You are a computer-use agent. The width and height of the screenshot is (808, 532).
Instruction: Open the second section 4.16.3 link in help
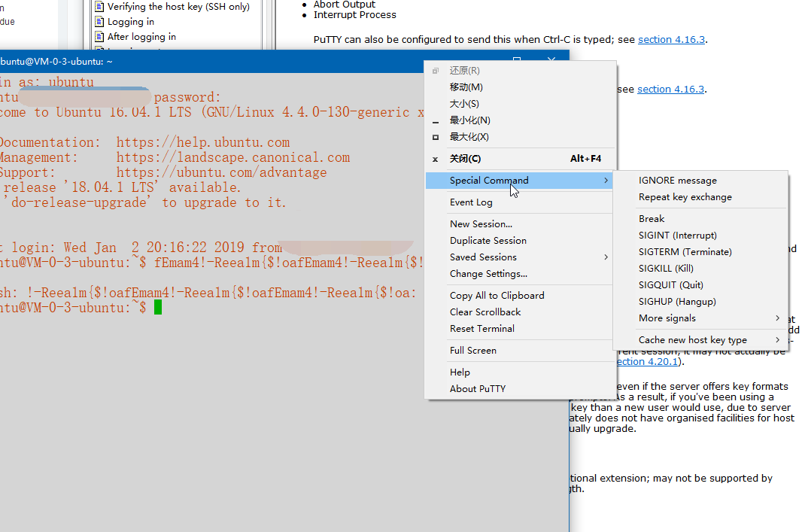point(671,90)
